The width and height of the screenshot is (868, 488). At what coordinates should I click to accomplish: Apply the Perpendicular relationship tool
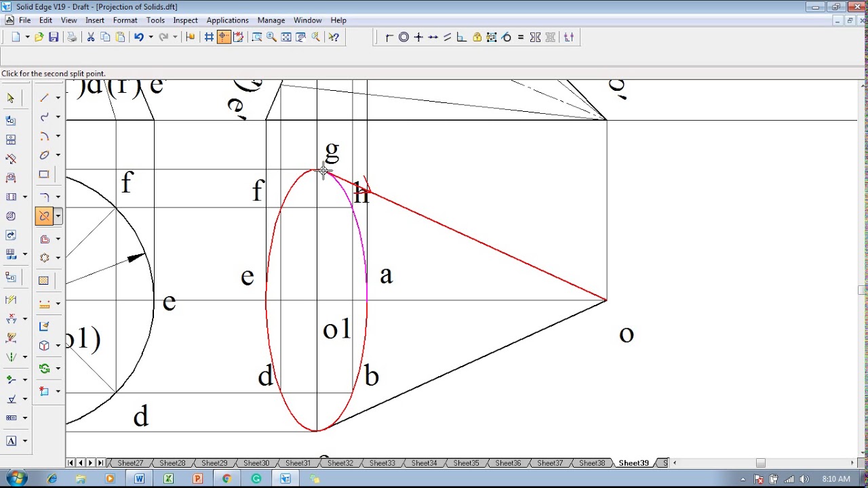tap(462, 37)
